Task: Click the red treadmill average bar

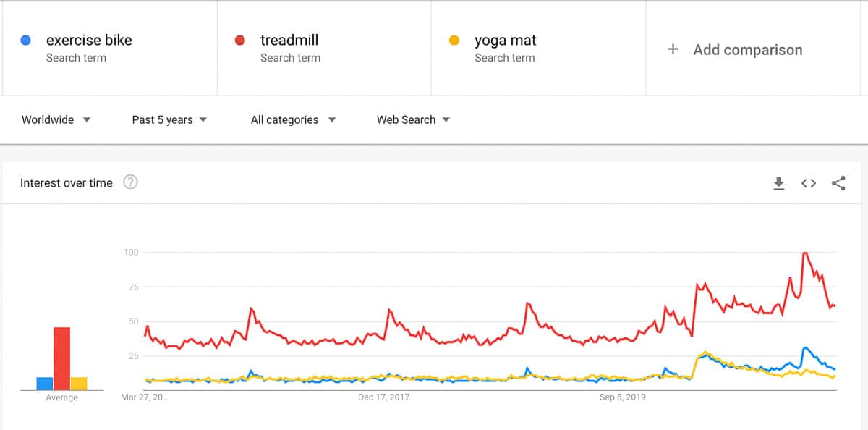Action: point(61,358)
